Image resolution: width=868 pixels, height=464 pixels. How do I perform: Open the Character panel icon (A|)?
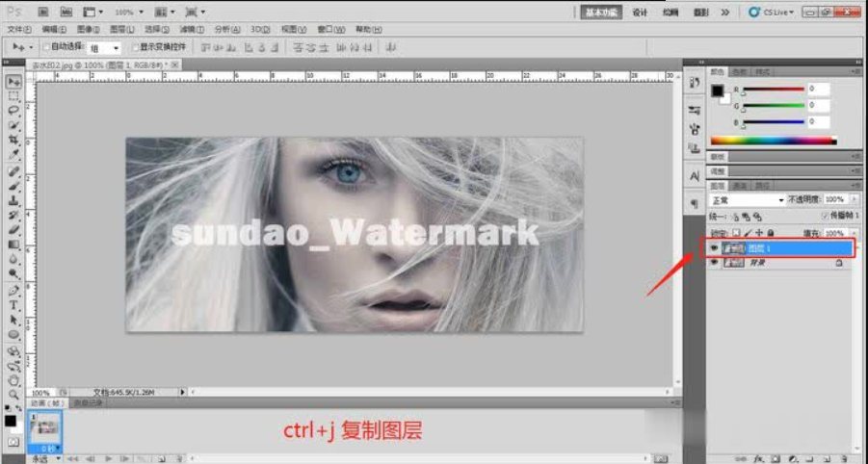tap(695, 176)
